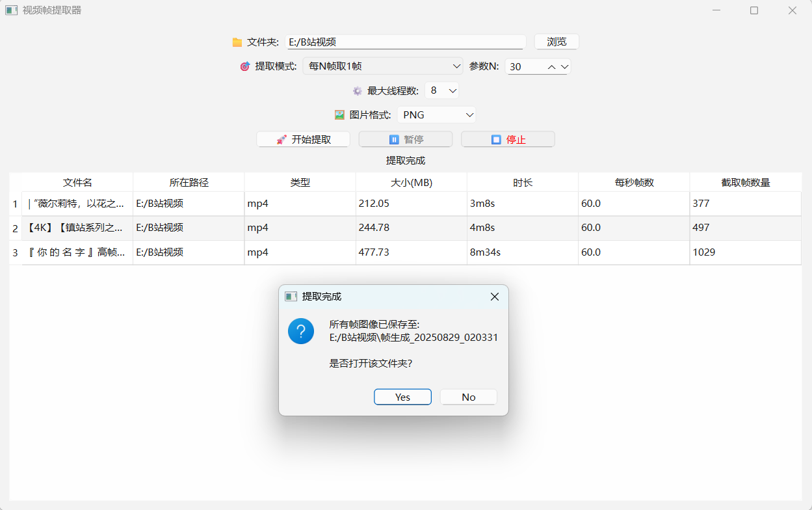
Task: Click the 文件夹 path input field
Action: pyautogui.click(x=404, y=42)
